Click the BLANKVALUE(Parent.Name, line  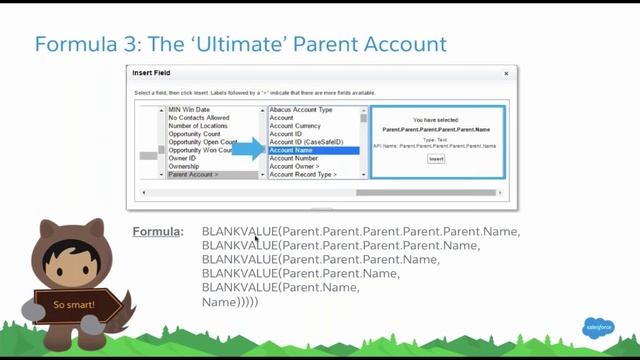281,287
